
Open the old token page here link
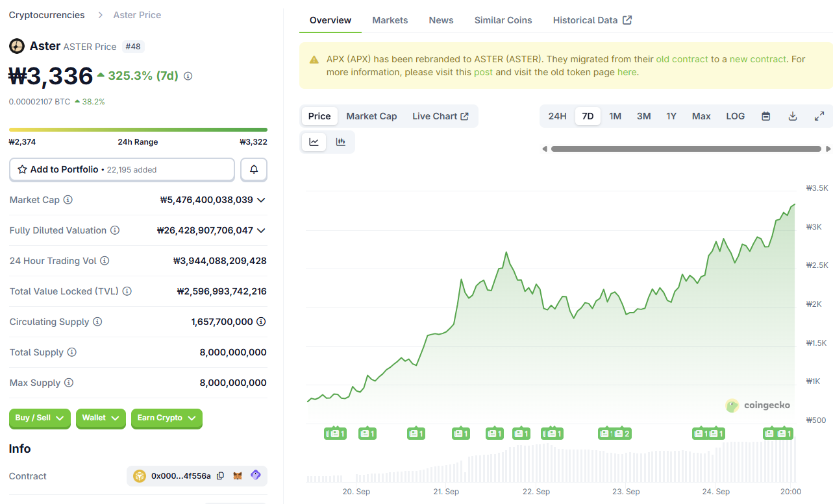[x=627, y=72]
